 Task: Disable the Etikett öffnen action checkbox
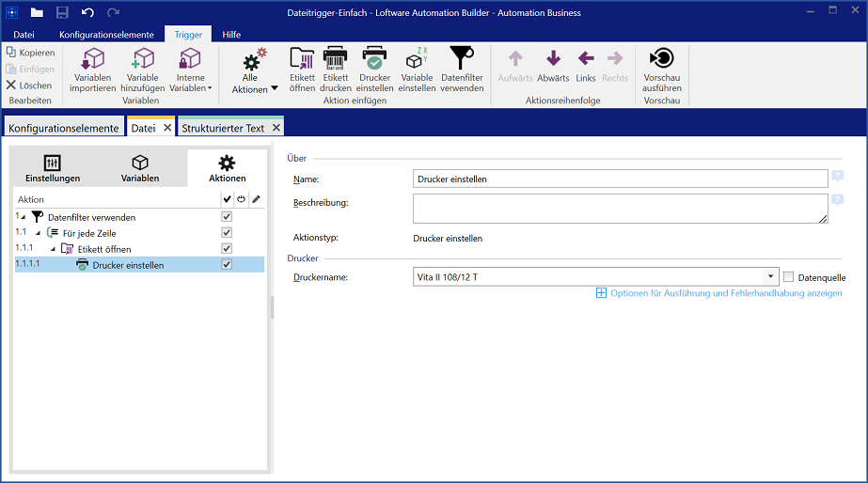[x=226, y=248]
